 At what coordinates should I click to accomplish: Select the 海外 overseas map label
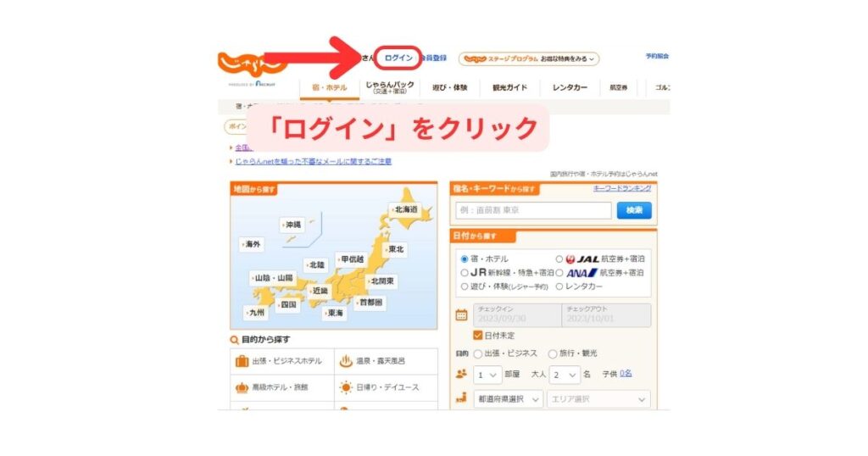point(252,244)
